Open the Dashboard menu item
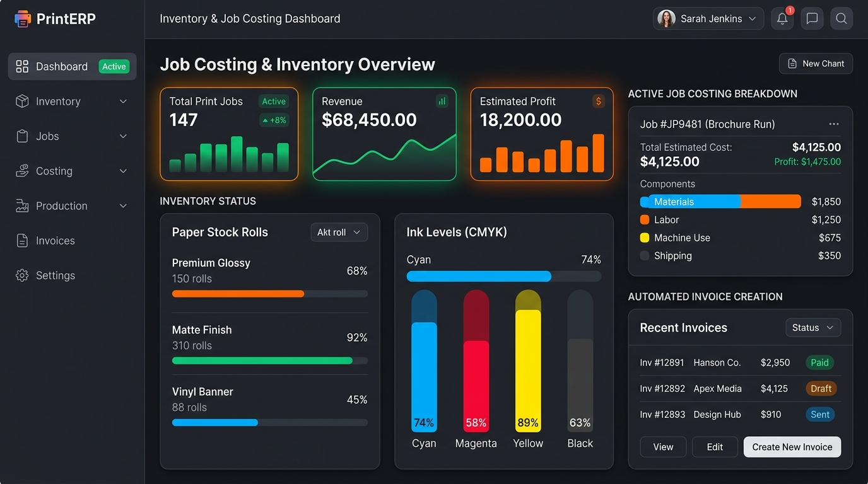The height and width of the screenshot is (484, 868). pyautogui.click(x=73, y=67)
